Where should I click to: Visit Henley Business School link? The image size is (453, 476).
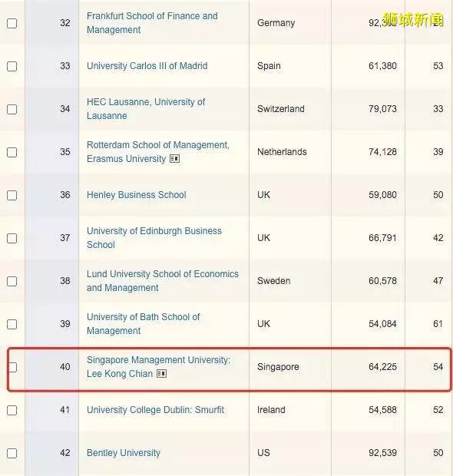pyautogui.click(x=137, y=195)
